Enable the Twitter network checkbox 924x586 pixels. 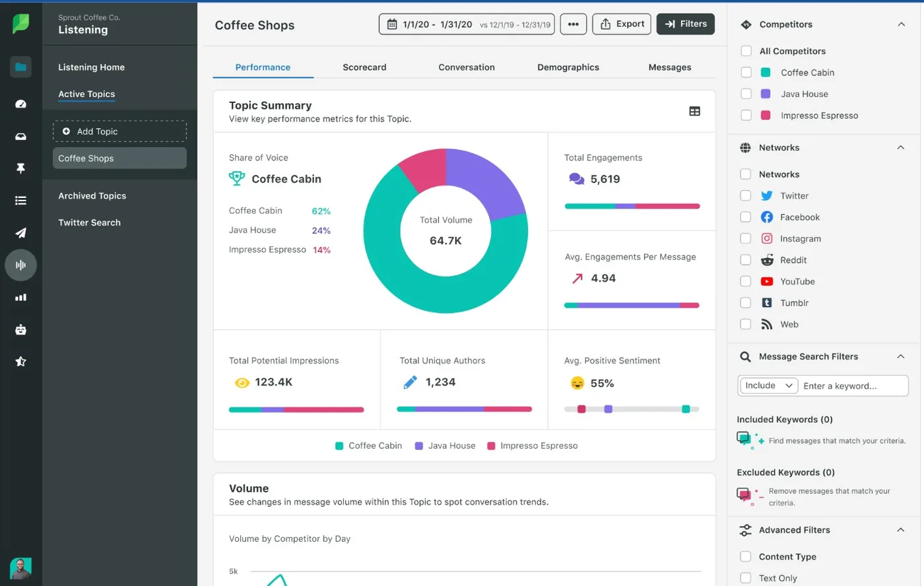click(x=745, y=196)
